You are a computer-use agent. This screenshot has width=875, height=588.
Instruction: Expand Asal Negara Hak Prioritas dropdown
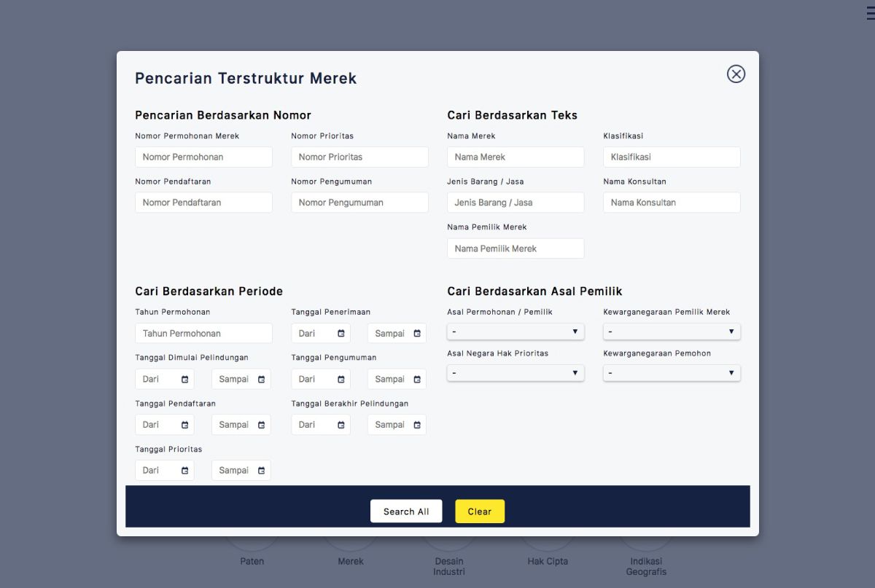click(516, 373)
